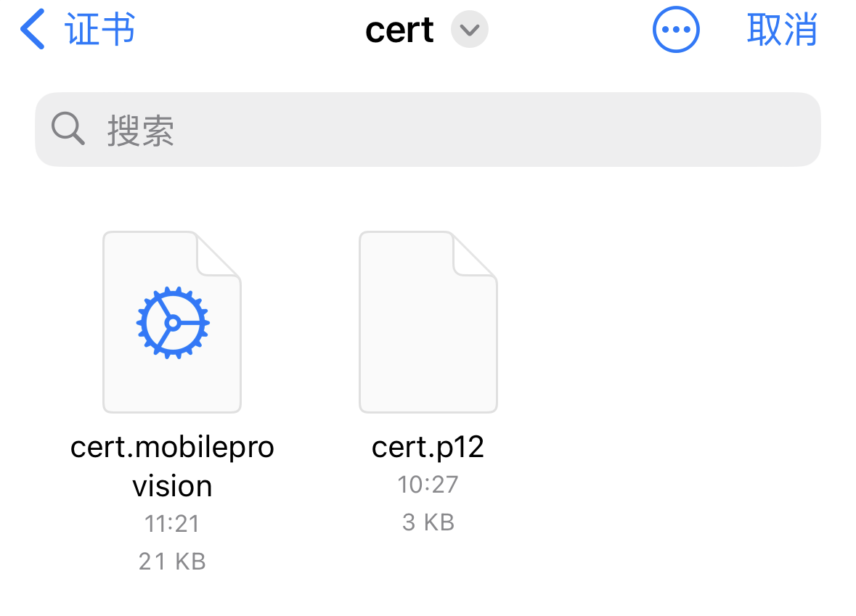Focus the 搜索 search field
The width and height of the screenshot is (856, 616).
point(428,129)
